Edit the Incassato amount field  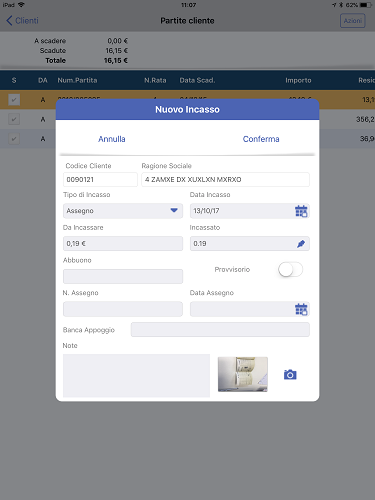(x=250, y=243)
